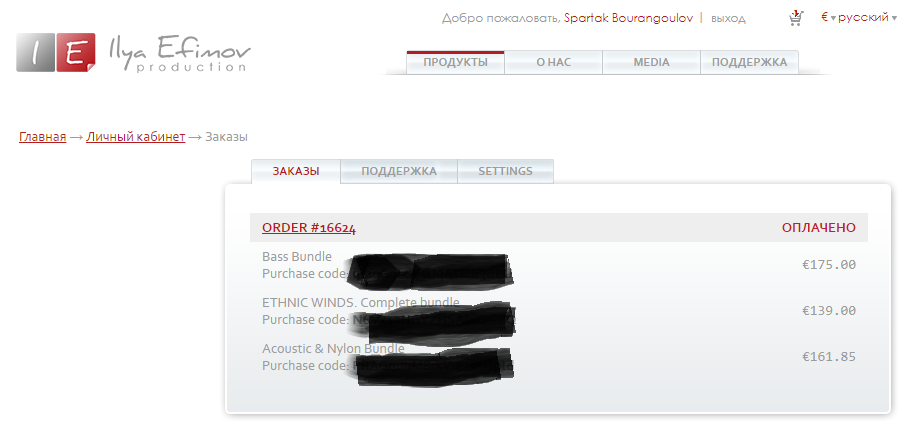Open the русский language dropdown
913x437 pixels.
[x=867, y=17]
